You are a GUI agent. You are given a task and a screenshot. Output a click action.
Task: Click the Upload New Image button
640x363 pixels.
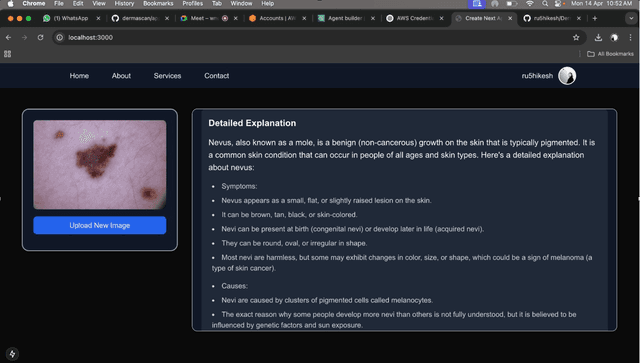tap(100, 225)
